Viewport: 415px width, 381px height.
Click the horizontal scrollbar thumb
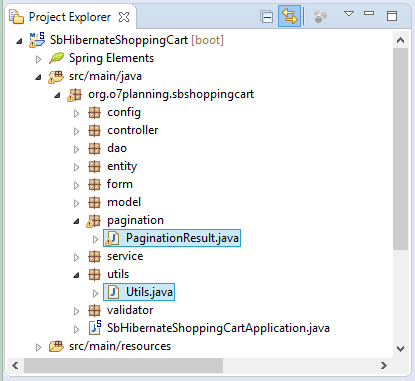(x=123, y=366)
